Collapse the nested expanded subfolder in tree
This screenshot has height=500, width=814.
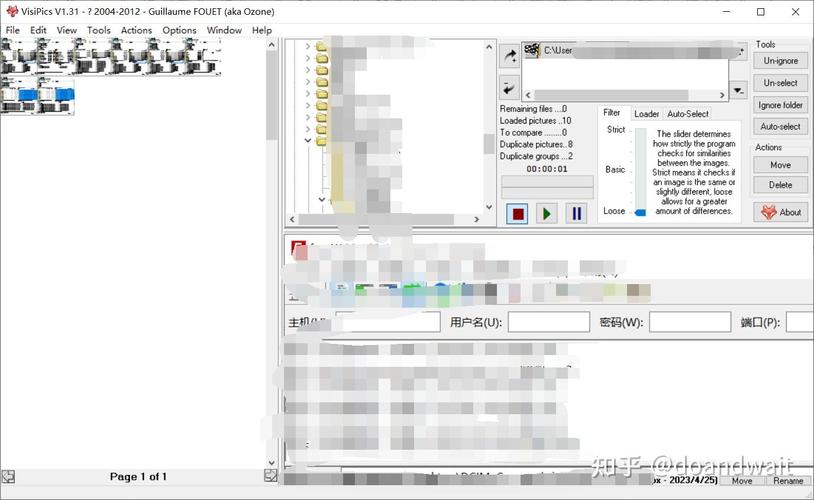point(321,199)
